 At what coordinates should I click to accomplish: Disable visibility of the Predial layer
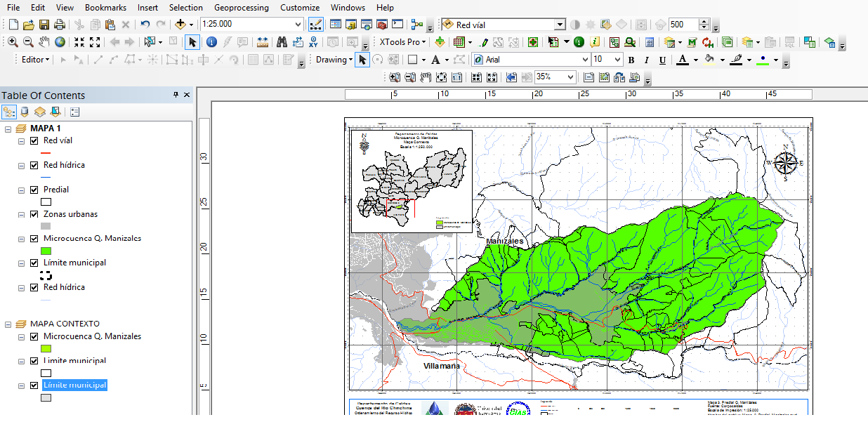[x=34, y=190]
